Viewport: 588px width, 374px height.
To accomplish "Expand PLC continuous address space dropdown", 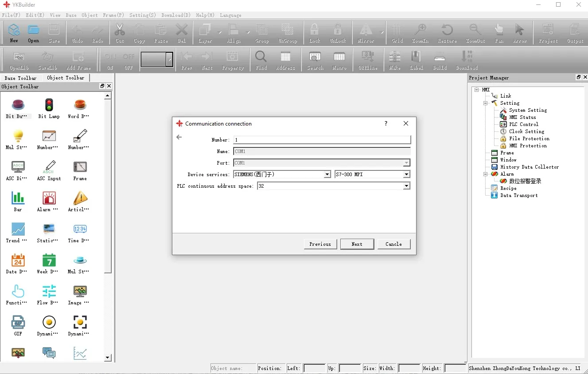I will 406,186.
